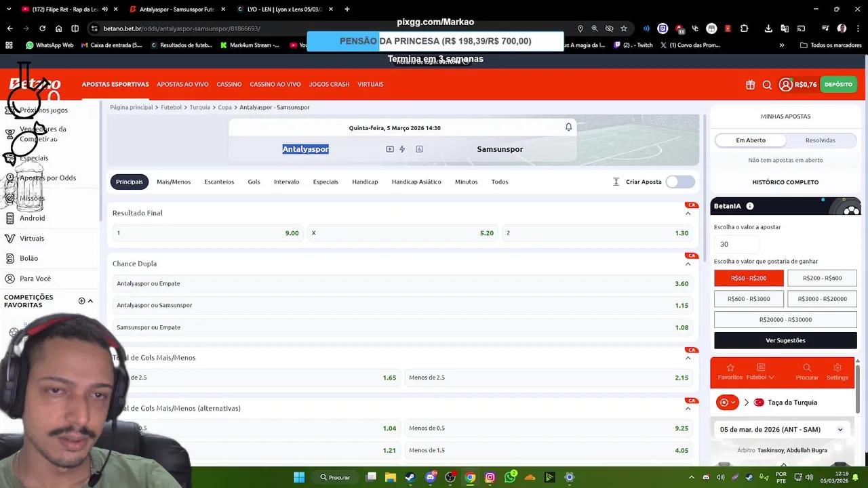Open Settings gear in the stats widget
Viewport: 868px width, 488px height.
pyautogui.click(x=837, y=371)
